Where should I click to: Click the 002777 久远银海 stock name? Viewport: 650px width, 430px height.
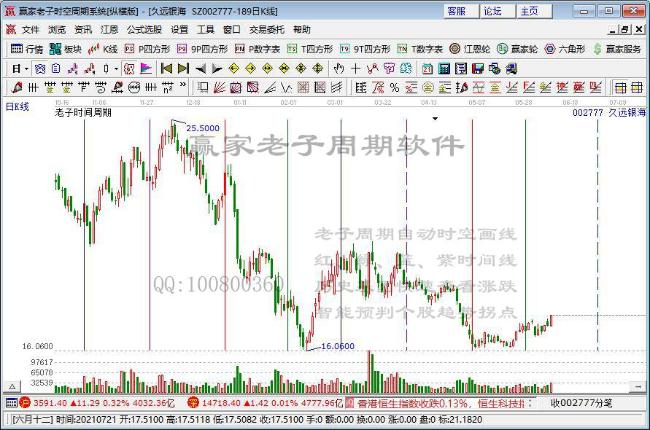point(609,112)
